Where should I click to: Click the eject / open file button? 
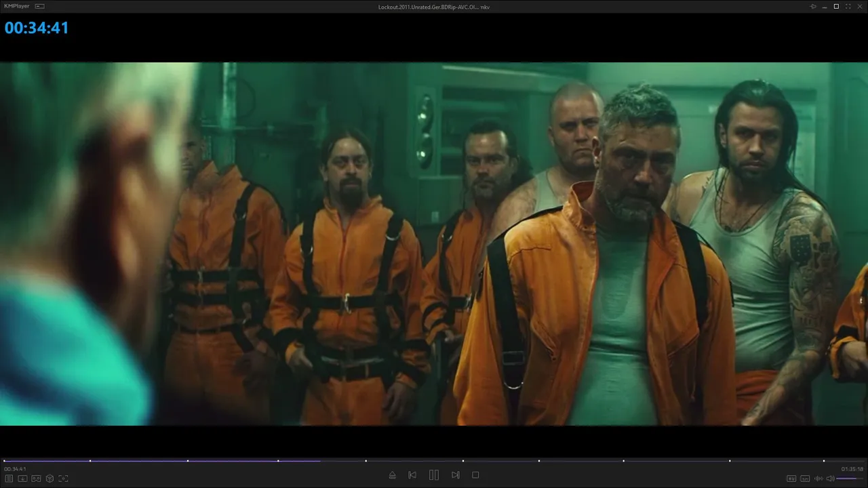tap(392, 475)
